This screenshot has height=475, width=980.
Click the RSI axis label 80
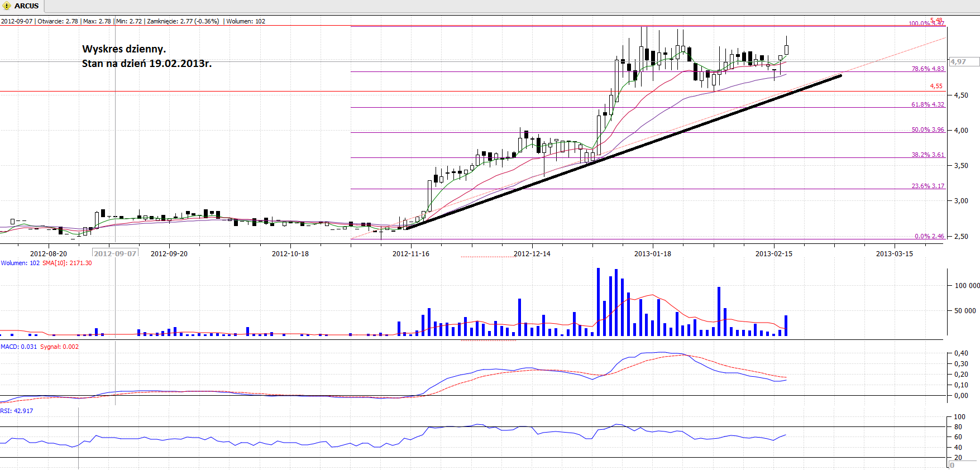click(958, 427)
